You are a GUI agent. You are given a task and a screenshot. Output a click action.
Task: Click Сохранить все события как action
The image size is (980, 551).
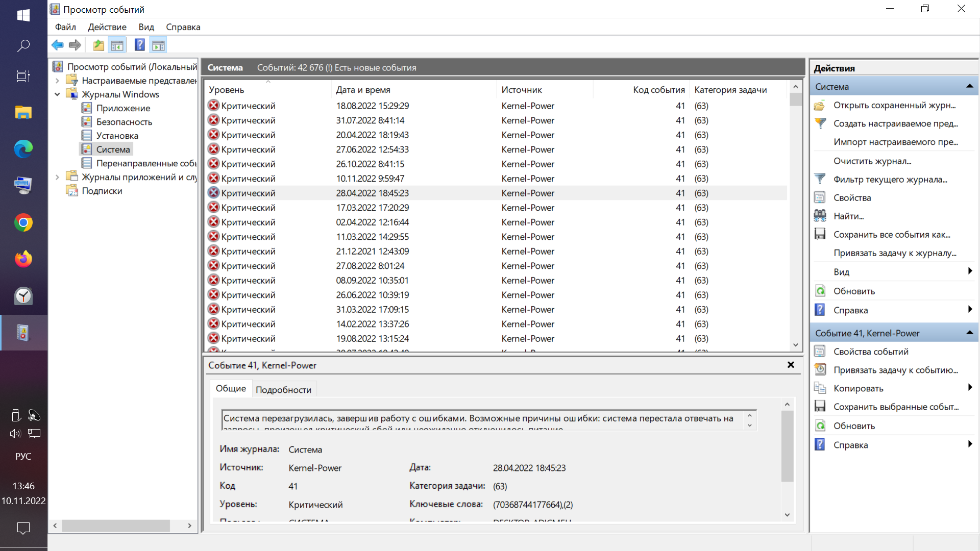pos(891,235)
